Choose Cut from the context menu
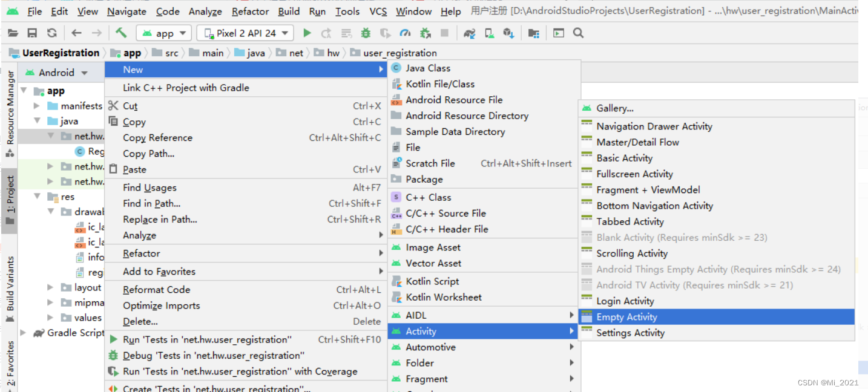 [246, 106]
